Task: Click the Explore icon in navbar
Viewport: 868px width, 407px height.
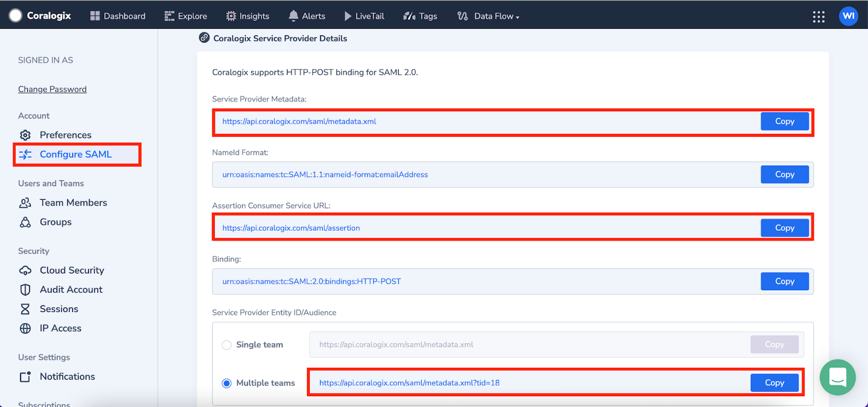Action: (170, 16)
